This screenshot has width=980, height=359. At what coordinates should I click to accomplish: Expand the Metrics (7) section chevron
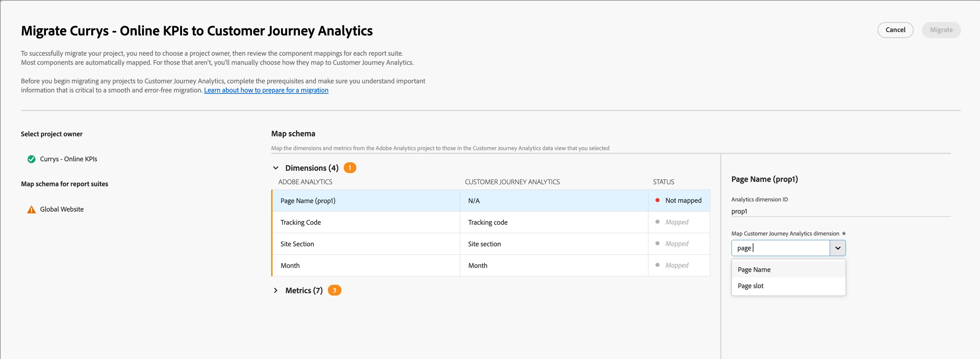click(x=276, y=290)
